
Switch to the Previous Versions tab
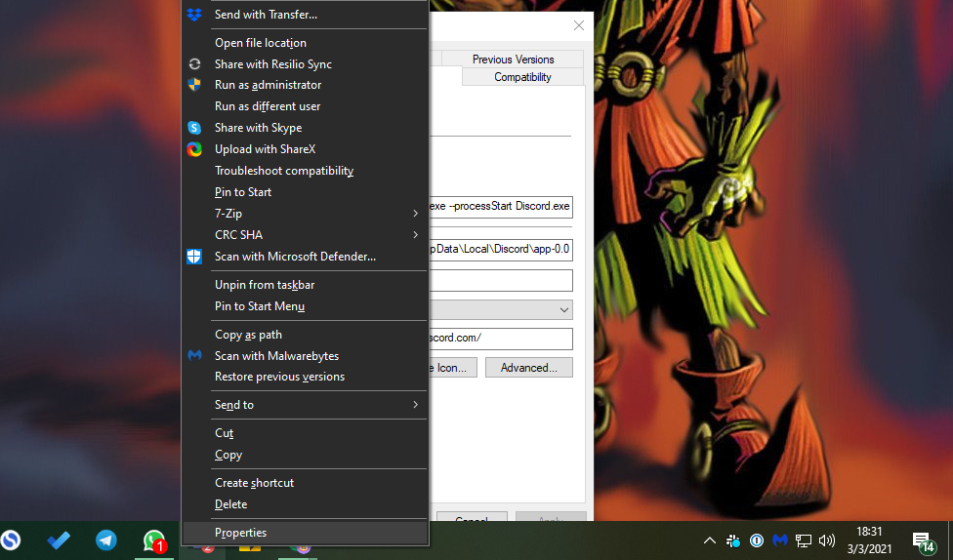tap(513, 59)
